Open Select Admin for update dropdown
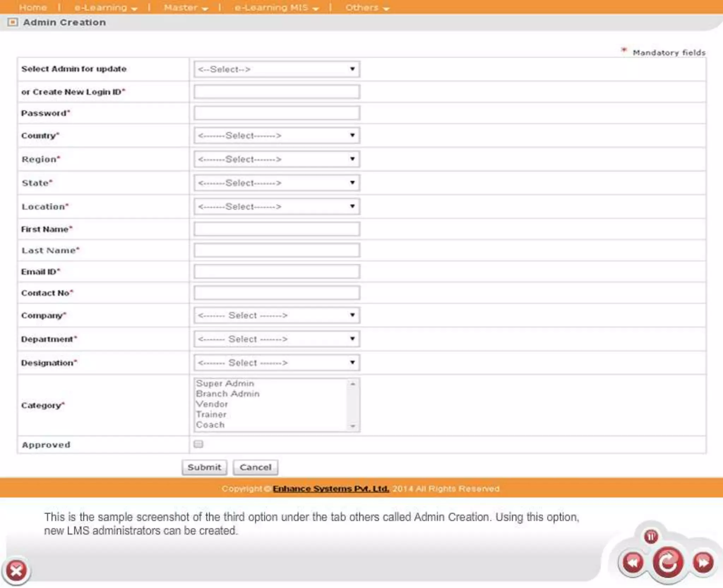This screenshot has width=723, height=588. tap(276, 69)
